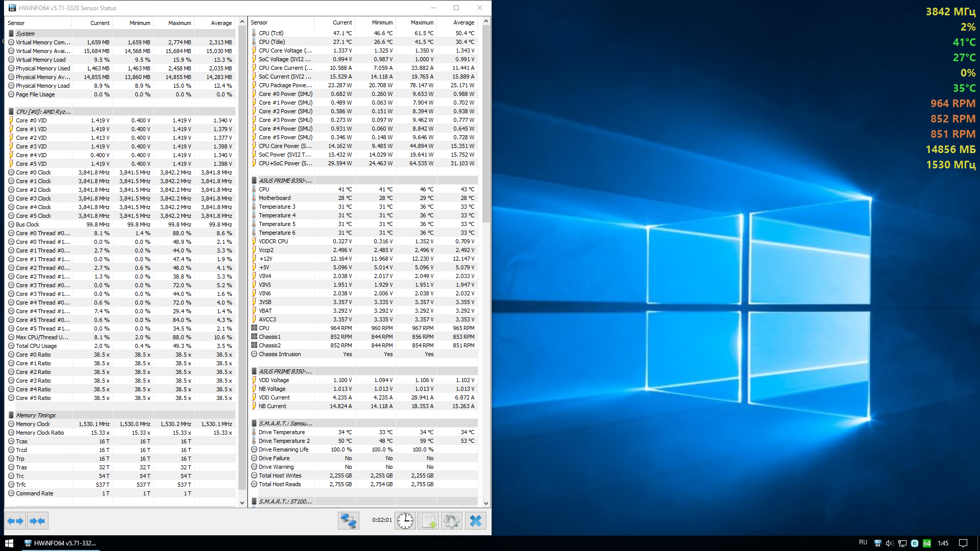Click the Maximum column header in left panel
Viewport: 980px width, 551px height.
click(x=180, y=23)
